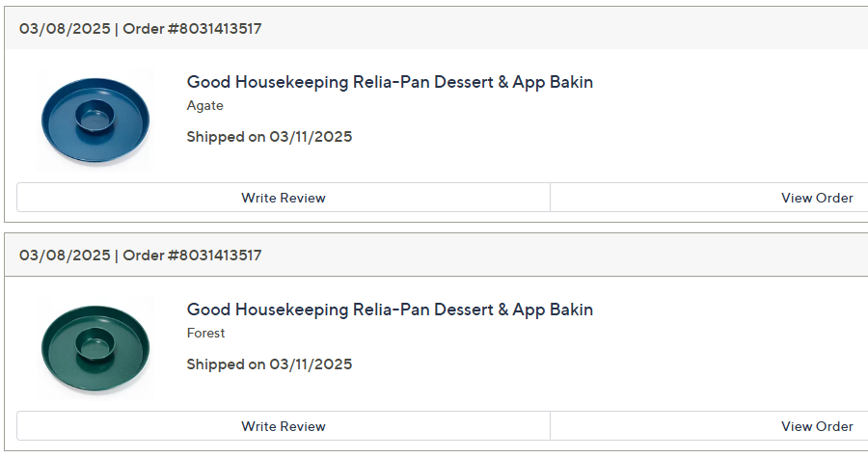
Task: Click the blue Agate pan thumbnail
Action: click(95, 121)
